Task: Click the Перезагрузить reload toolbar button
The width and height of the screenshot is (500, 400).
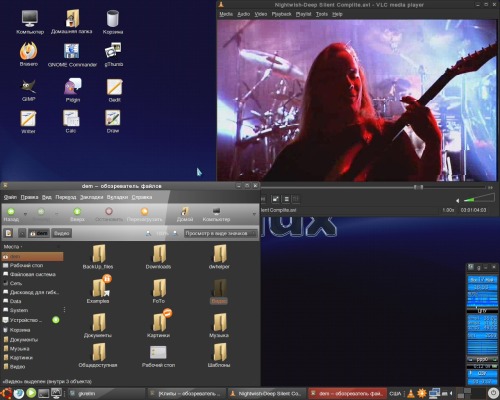Action: [x=144, y=214]
